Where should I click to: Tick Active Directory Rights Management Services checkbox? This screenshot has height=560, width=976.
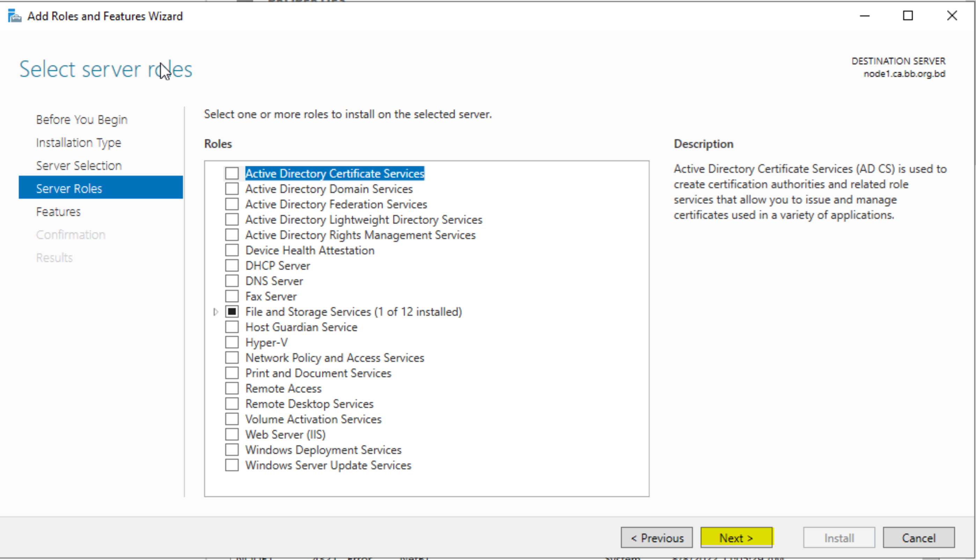232,235
